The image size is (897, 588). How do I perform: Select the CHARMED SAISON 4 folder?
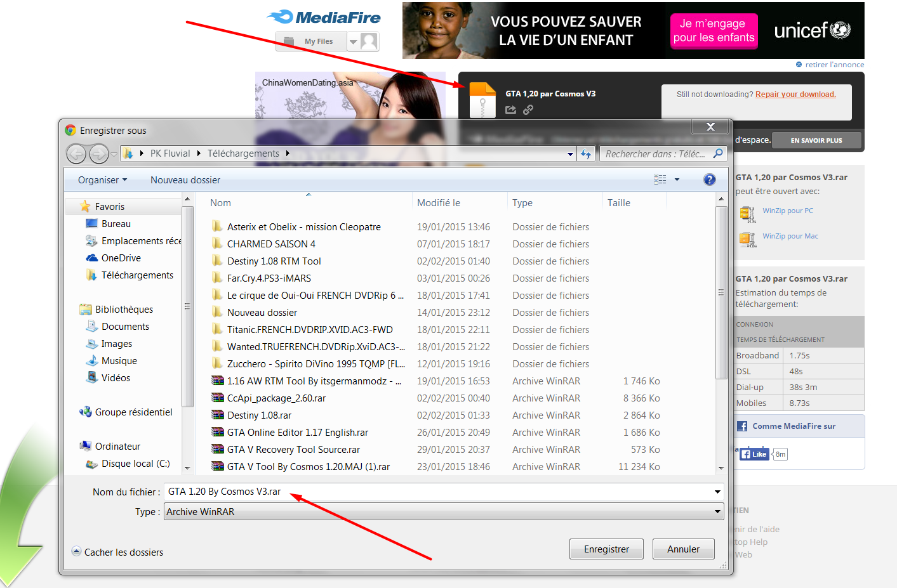(x=271, y=244)
